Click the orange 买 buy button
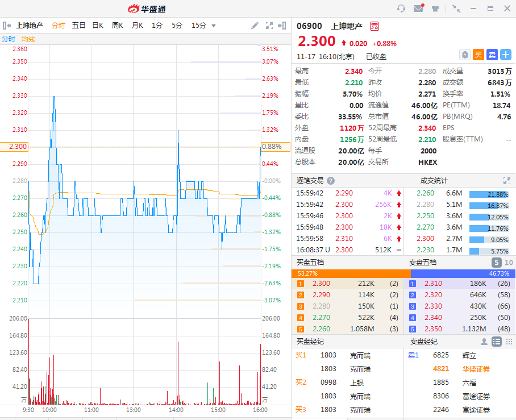Image resolution: width=516 pixels, height=420 pixels. coord(478,55)
